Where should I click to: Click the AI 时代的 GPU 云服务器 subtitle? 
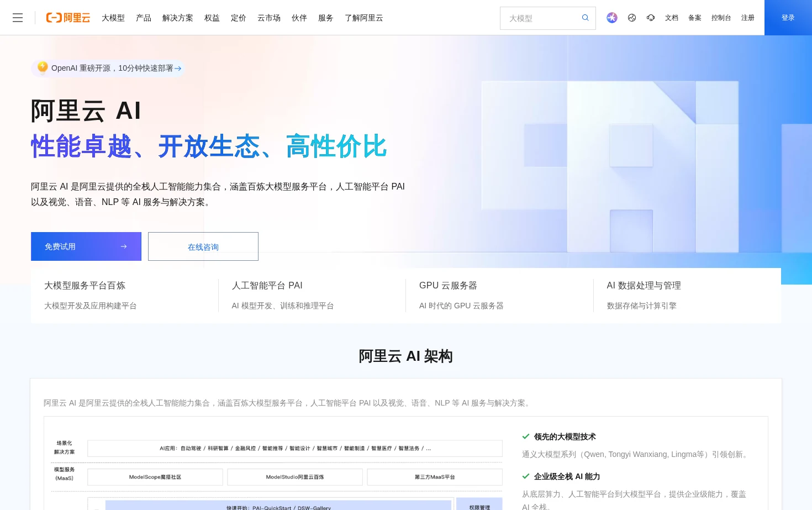tap(461, 306)
